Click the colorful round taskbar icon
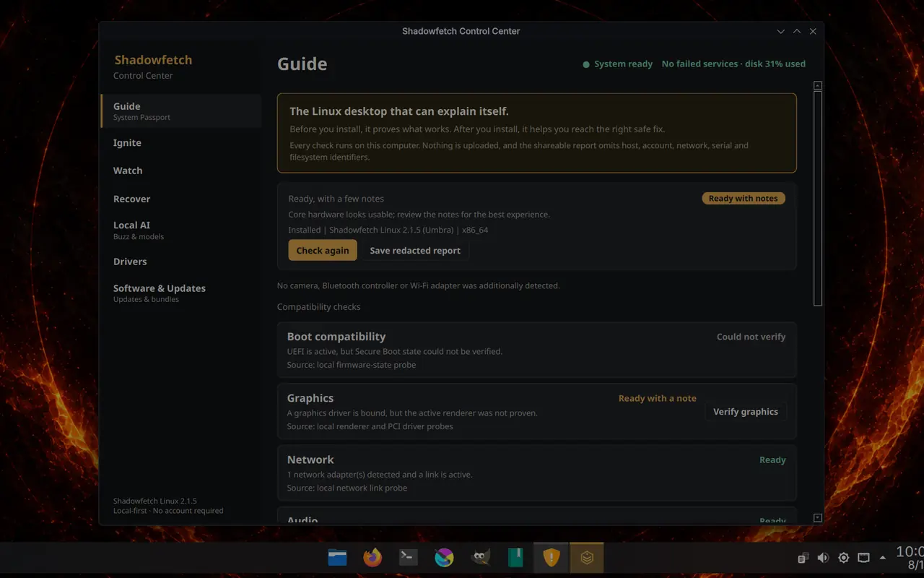 click(444, 557)
